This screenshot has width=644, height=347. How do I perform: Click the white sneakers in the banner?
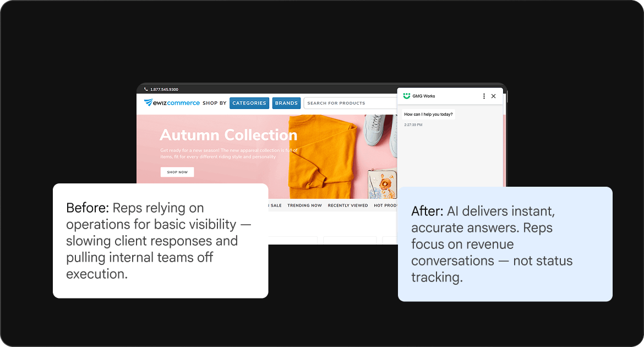pos(381,134)
